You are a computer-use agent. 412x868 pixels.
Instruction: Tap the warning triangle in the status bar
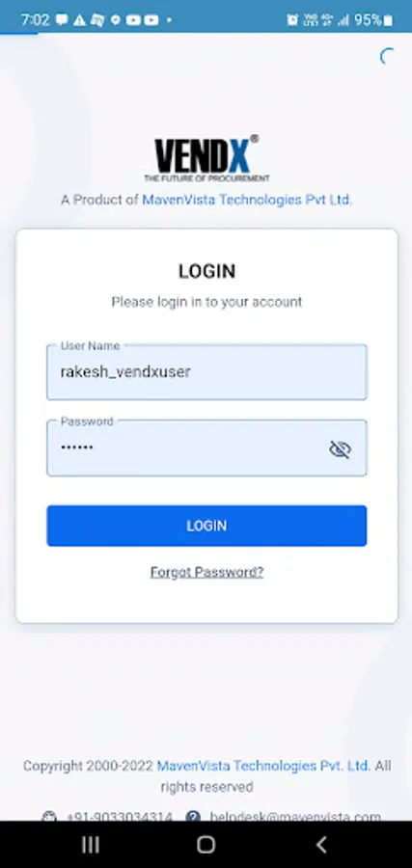point(79,20)
